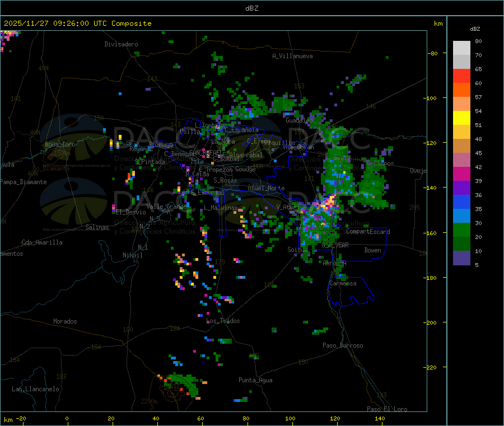Viewport: 504px width, 426px height.
Task: Click the 'km' label at the bottom left
Action: point(8,420)
